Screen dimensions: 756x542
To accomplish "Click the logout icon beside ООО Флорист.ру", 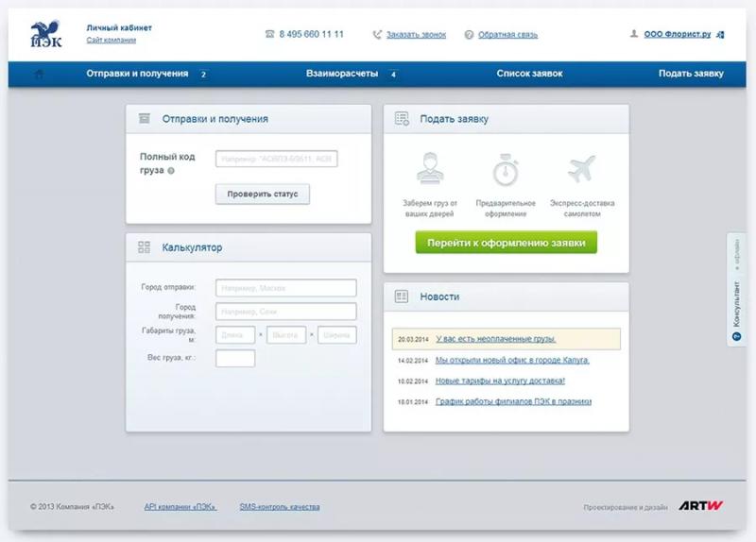I will [x=720, y=34].
